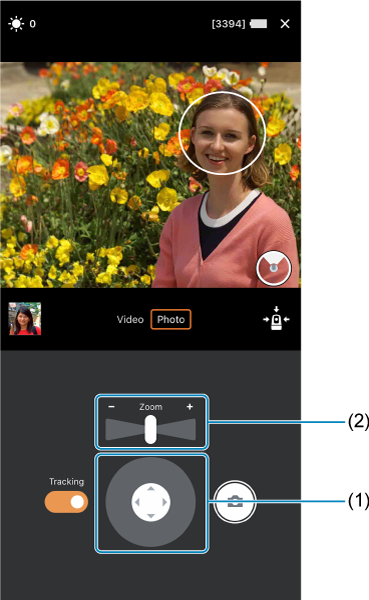The height and width of the screenshot is (600, 369).
Task: Click the Zoom slider handle
Action: [150, 430]
